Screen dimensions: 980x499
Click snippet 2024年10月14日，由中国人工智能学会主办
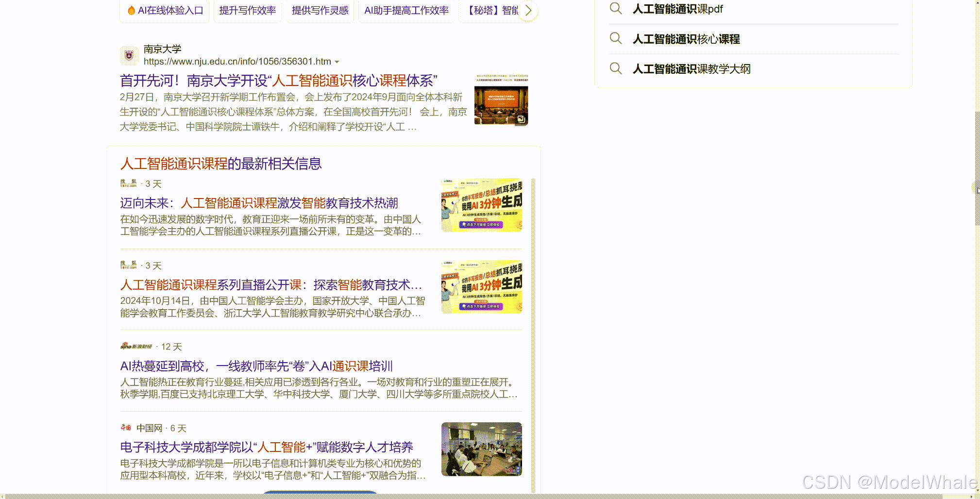pyautogui.click(x=272, y=307)
